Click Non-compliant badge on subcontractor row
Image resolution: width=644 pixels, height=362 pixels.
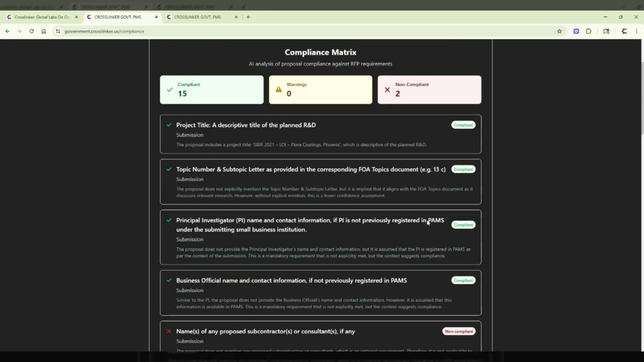pos(459,331)
